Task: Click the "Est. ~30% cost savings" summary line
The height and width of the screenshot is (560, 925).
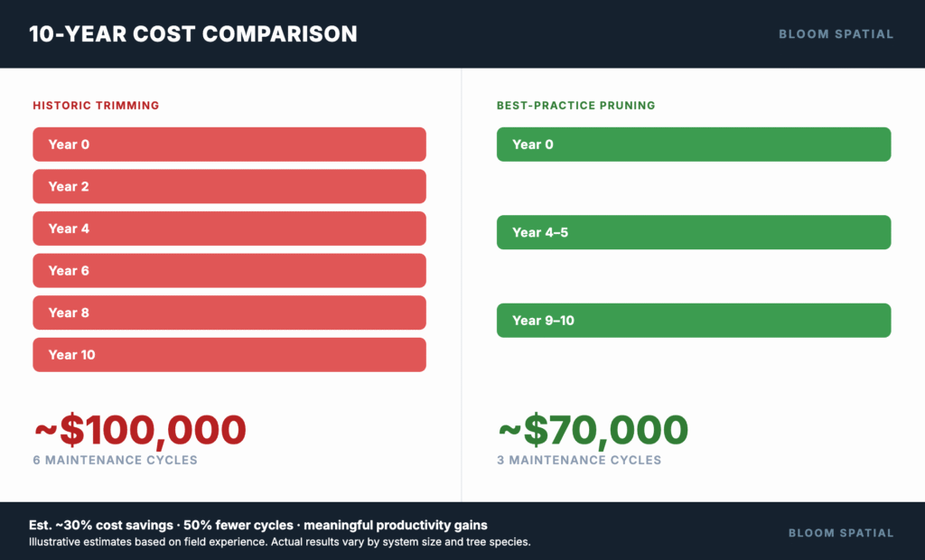Action: 258,525
